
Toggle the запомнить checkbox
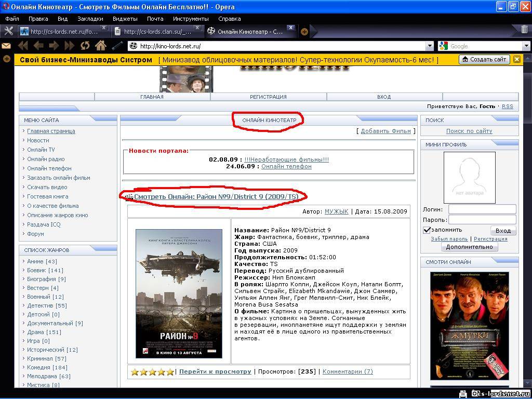pos(427,230)
